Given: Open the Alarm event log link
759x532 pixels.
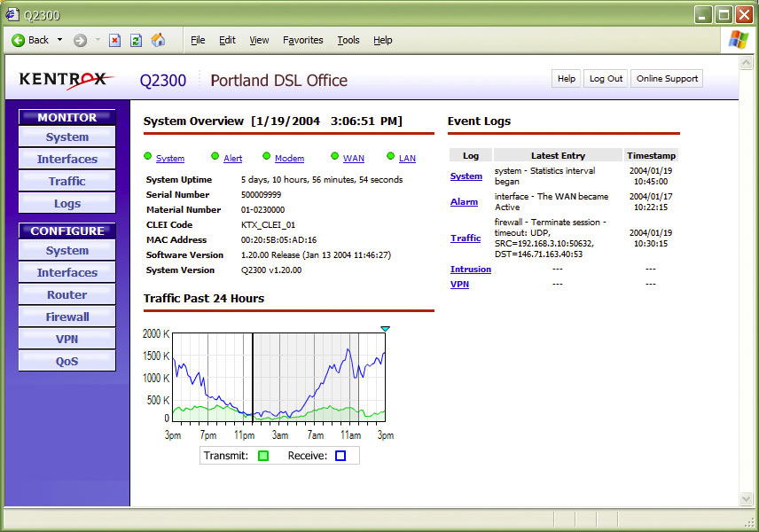Looking at the screenshot, I should [x=465, y=202].
